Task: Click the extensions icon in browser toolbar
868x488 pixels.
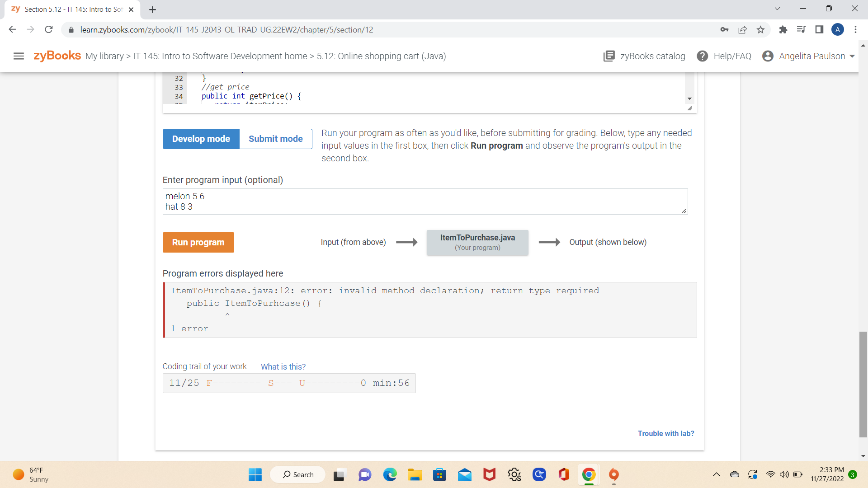Action: click(784, 29)
